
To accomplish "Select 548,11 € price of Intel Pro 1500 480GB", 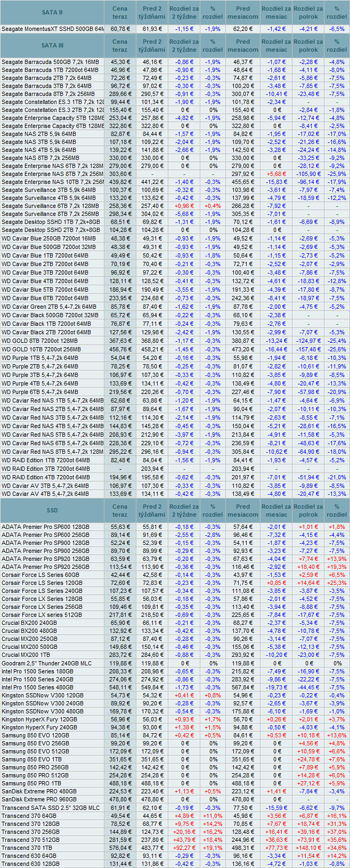I will click(x=120, y=688).
